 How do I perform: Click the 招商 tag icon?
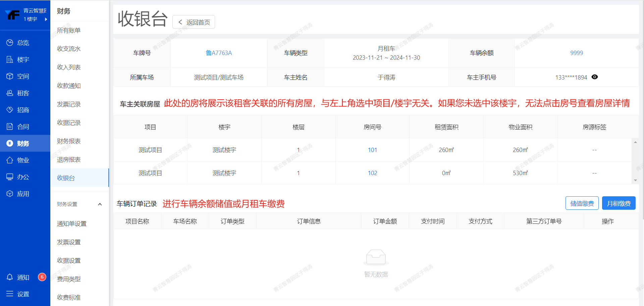[x=10, y=110]
